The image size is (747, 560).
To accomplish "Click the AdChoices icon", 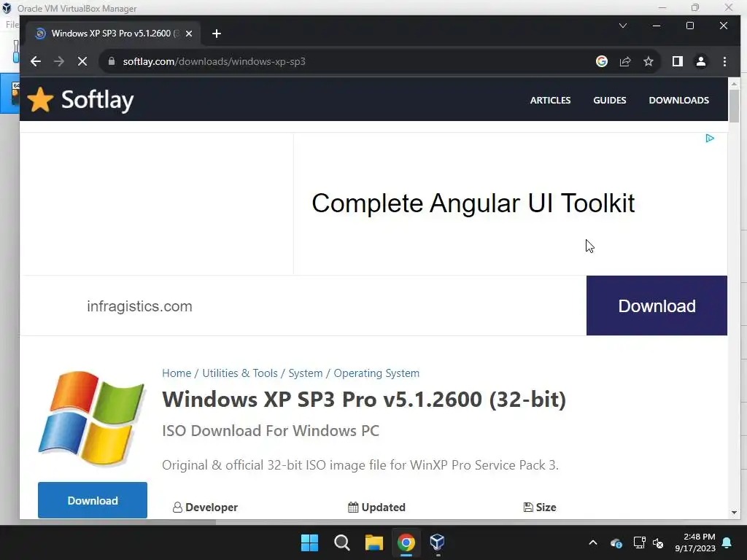I will tap(710, 138).
